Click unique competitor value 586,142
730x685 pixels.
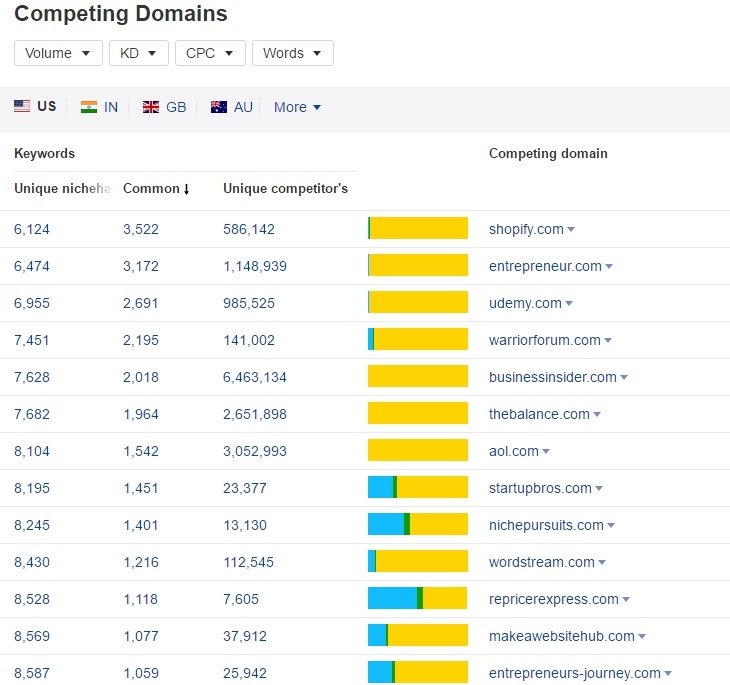(249, 229)
